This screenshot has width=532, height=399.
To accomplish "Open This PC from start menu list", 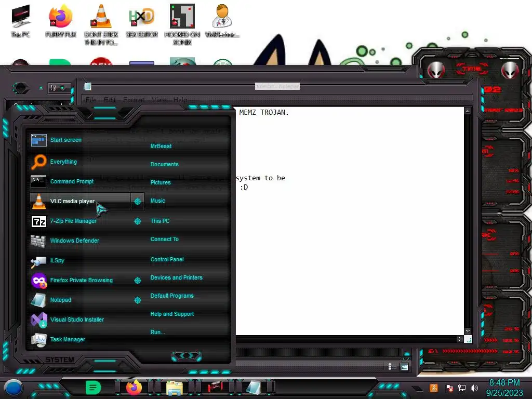I will coord(160,221).
